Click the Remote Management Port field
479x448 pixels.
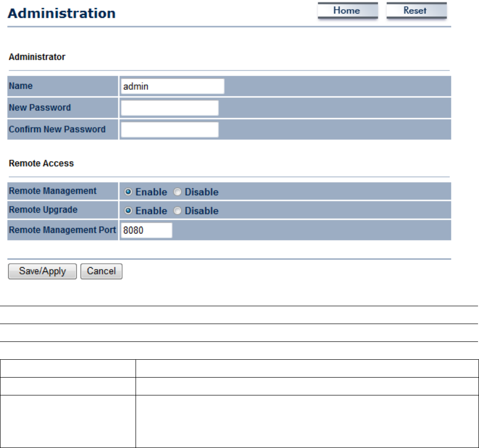[x=147, y=230]
